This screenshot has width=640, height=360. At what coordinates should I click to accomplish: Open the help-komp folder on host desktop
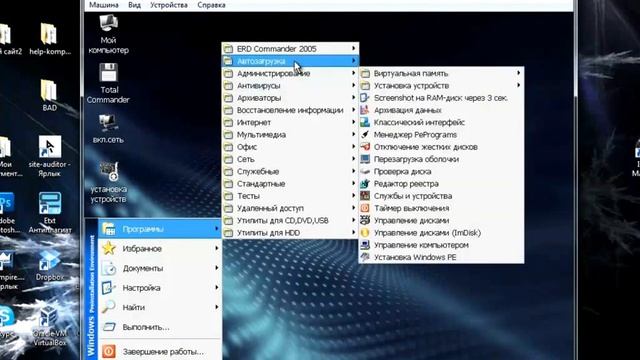coord(50,39)
